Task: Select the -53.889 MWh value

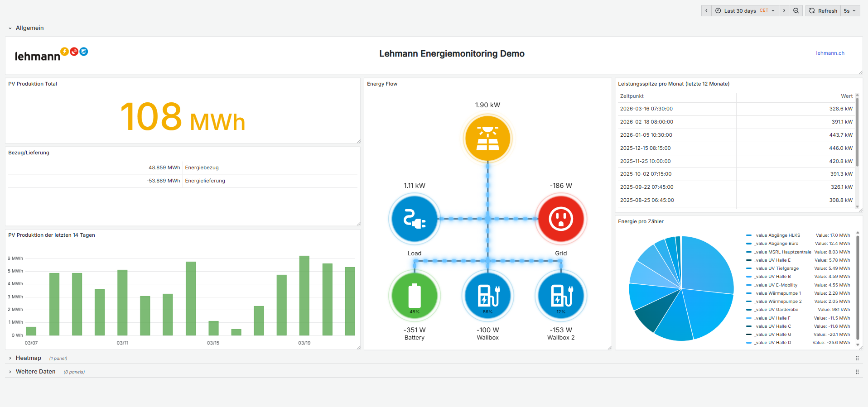Action: (x=163, y=181)
